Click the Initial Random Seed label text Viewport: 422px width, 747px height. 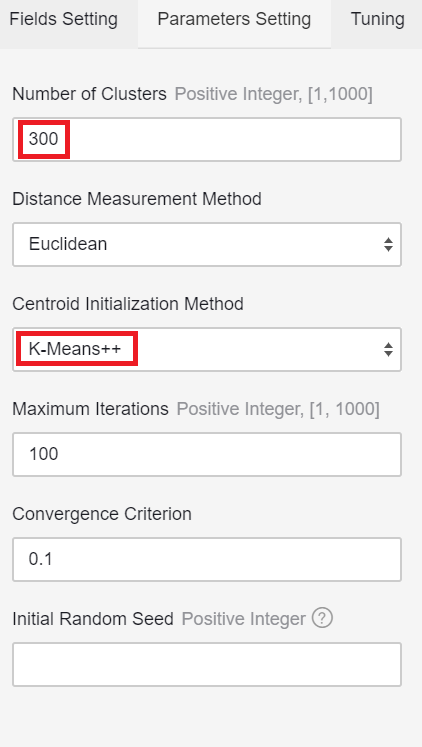coord(93,619)
